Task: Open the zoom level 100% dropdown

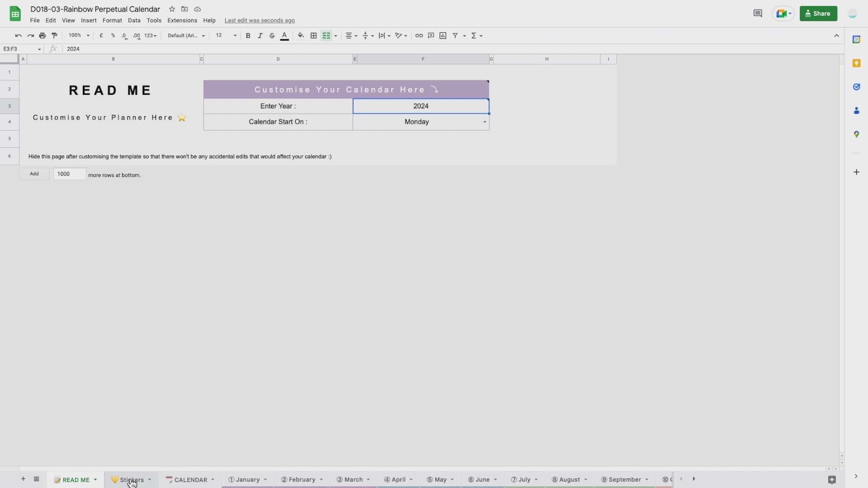Action: (79, 36)
